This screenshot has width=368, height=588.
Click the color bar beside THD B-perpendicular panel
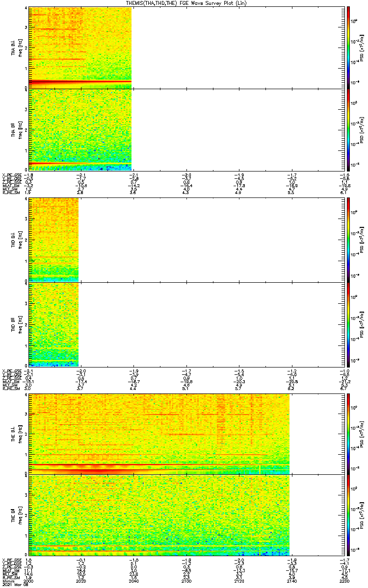348,240
